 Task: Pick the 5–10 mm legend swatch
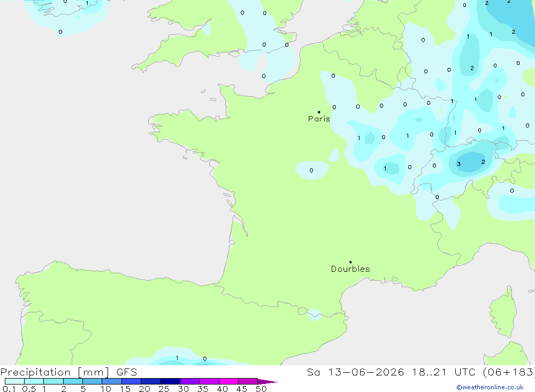(x=92, y=381)
